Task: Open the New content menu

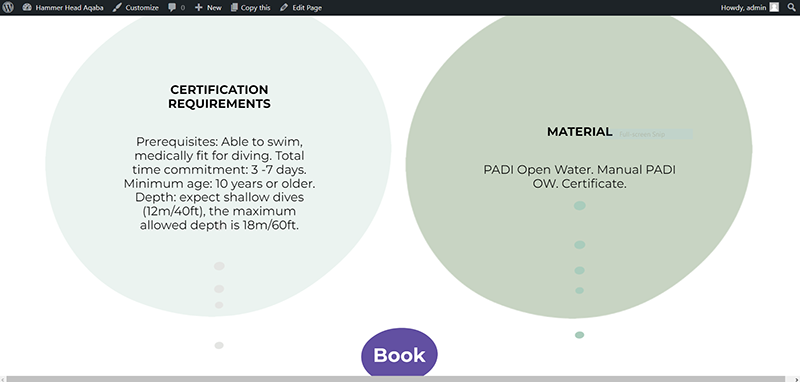Action: click(x=214, y=8)
